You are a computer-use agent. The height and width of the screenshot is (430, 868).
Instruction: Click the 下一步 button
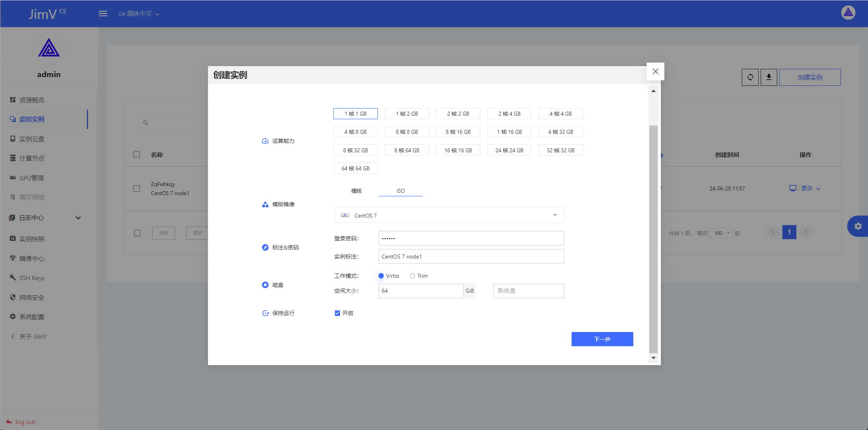(x=602, y=339)
